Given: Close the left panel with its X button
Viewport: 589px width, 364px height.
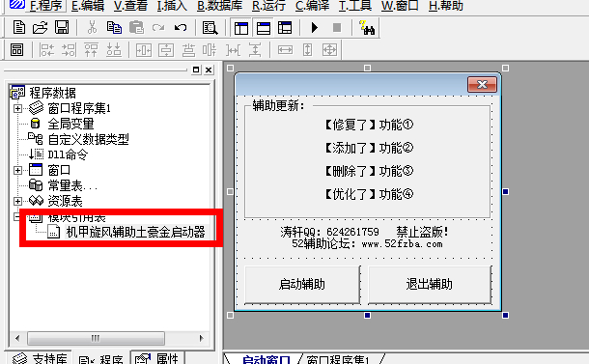Looking at the screenshot, I should click(209, 70).
